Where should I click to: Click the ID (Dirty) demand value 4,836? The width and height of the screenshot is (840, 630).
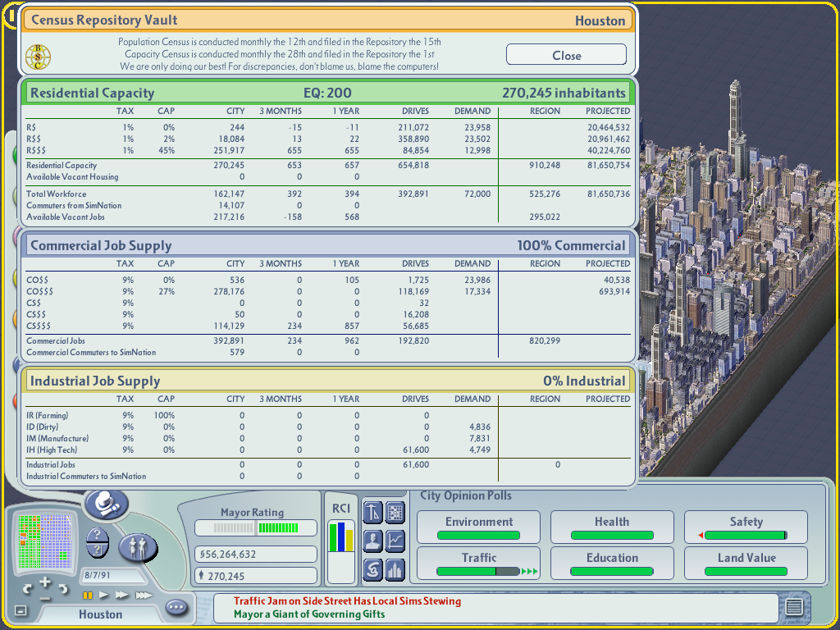479,427
